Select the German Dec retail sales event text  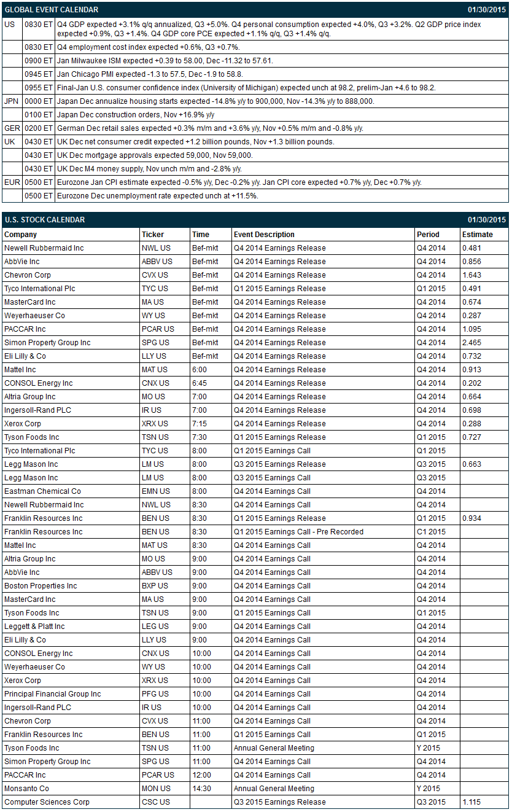click(210, 128)
